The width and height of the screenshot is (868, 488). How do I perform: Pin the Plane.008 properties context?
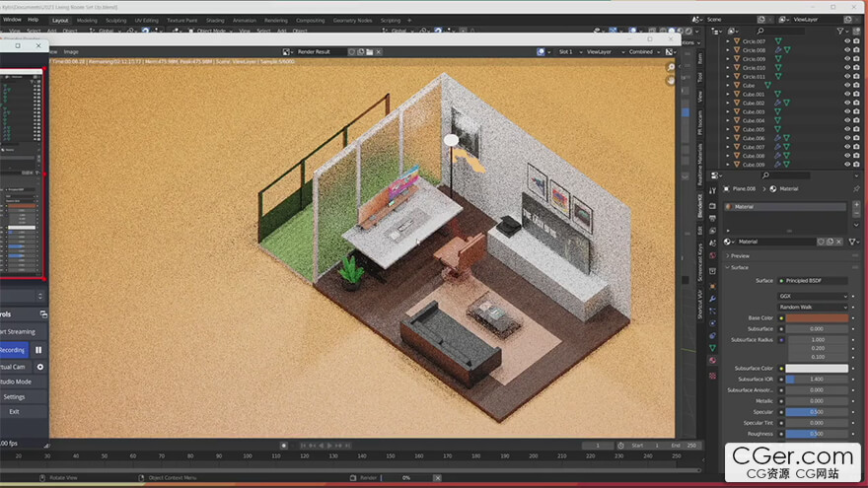click(x=857, y=188)
